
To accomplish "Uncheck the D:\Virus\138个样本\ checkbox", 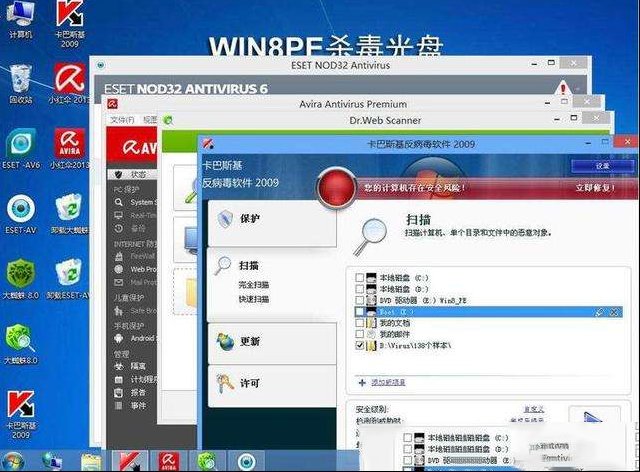I will click(x=359, y=345).
